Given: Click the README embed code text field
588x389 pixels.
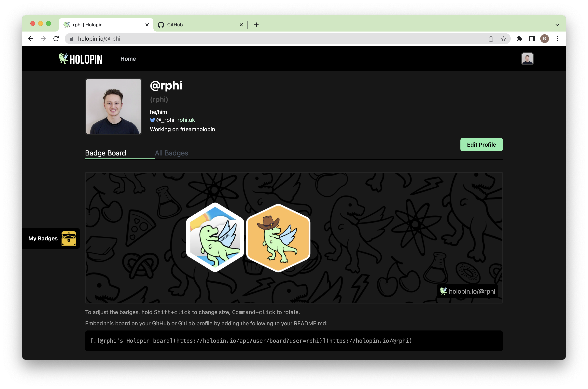Looking at the screenshot, I should point(294,341).
